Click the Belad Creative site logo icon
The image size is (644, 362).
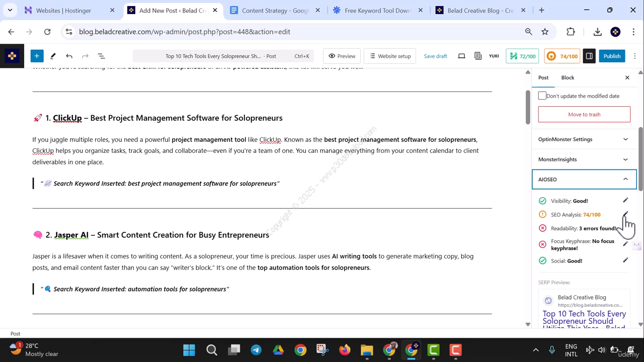pyautogui.click(x=12, y=56)
